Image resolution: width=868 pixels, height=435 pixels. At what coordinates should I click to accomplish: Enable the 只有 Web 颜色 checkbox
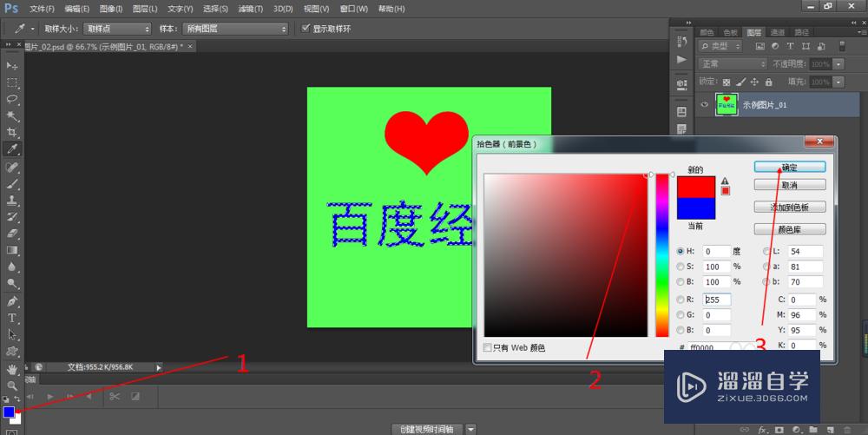pyautogui.click(x=487, y=347)
